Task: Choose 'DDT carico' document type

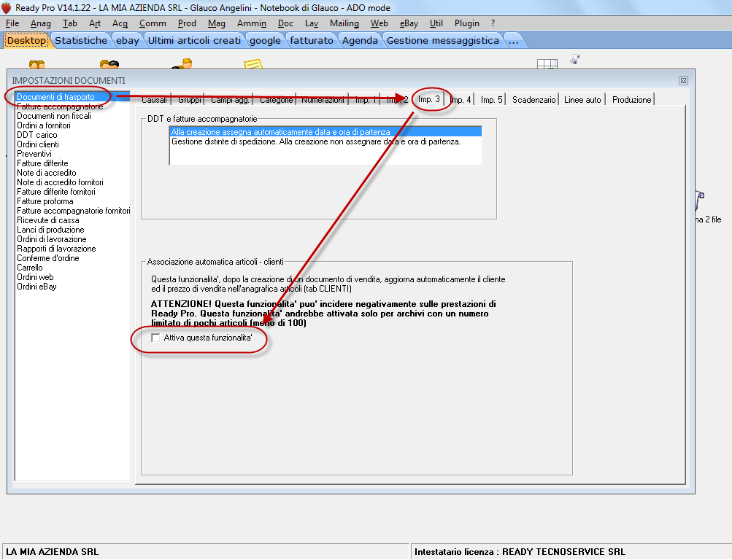Action: [72, 135]
